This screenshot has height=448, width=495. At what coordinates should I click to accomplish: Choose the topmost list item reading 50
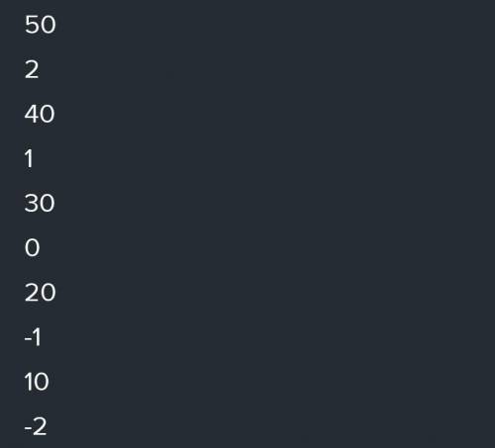[40, 25]
